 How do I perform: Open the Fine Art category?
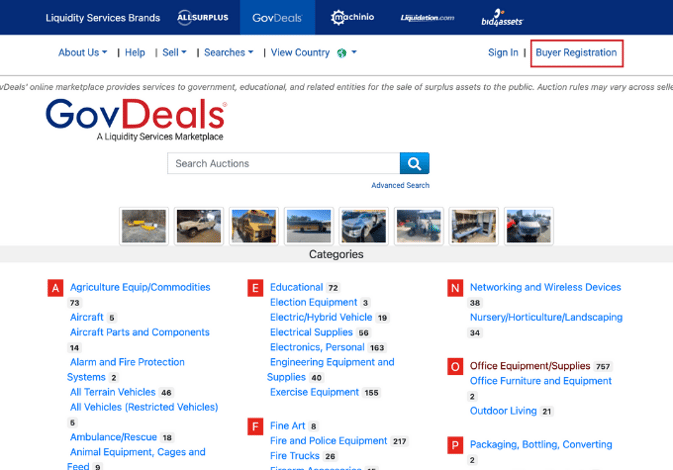[x=288, y=426]
